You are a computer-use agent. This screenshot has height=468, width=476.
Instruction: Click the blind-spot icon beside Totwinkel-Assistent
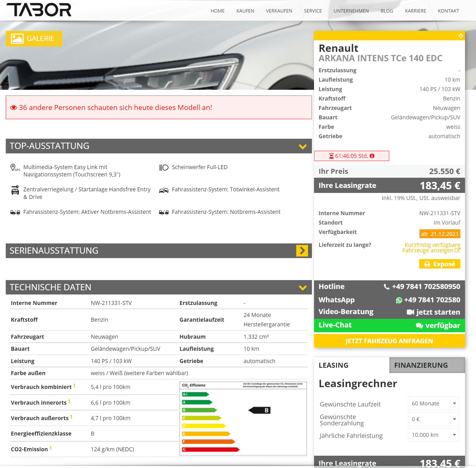(x=164, y=190)
